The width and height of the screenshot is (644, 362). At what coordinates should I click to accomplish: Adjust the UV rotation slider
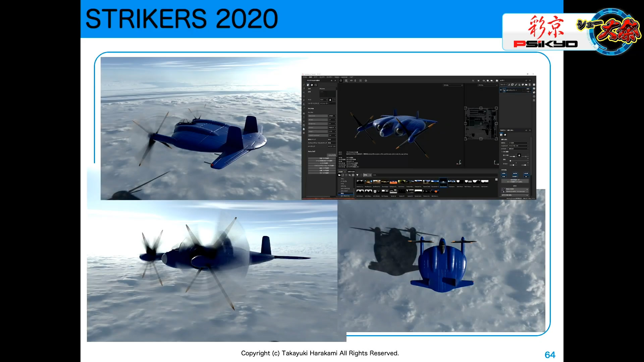[x=510, y=161]
